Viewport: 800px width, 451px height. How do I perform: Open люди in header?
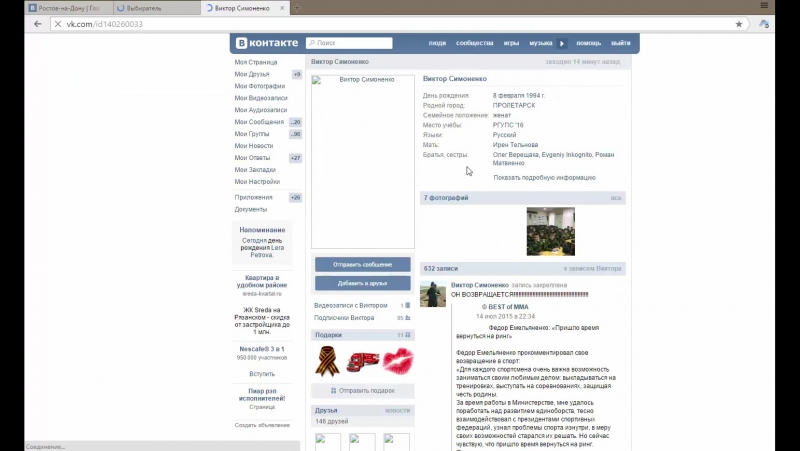pyautogui.click(x=437, y=43)
